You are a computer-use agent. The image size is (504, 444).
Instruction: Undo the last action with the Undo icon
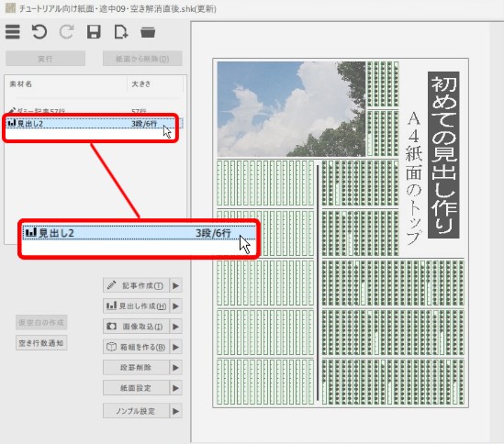coord(39,32)
